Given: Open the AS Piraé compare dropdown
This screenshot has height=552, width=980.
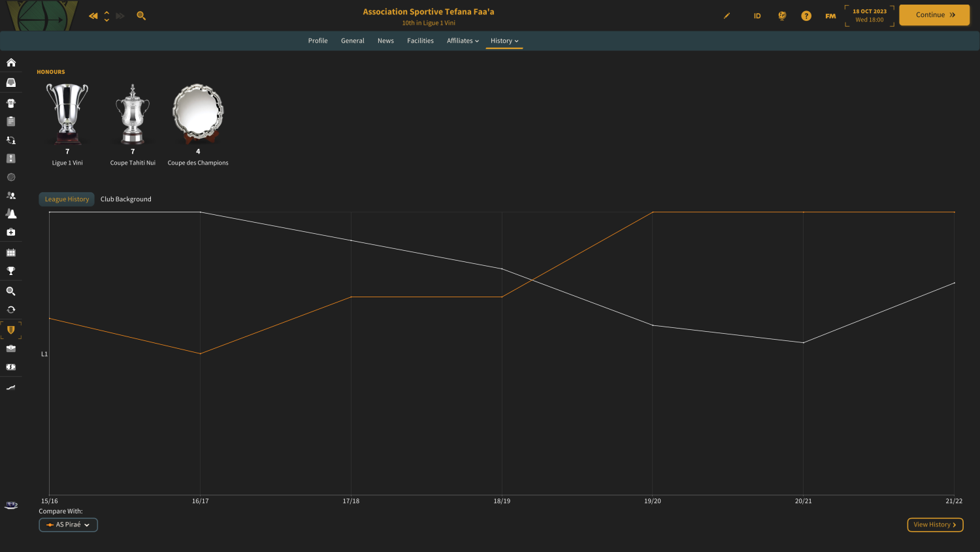Looking at the screenshot, I should tap(69, 525).
